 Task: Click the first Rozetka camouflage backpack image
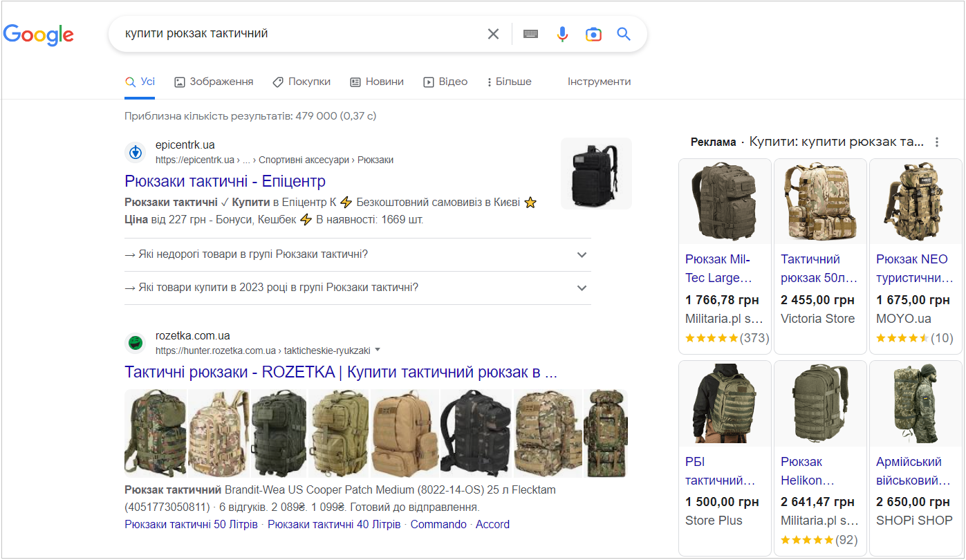(x=156, y=433)
